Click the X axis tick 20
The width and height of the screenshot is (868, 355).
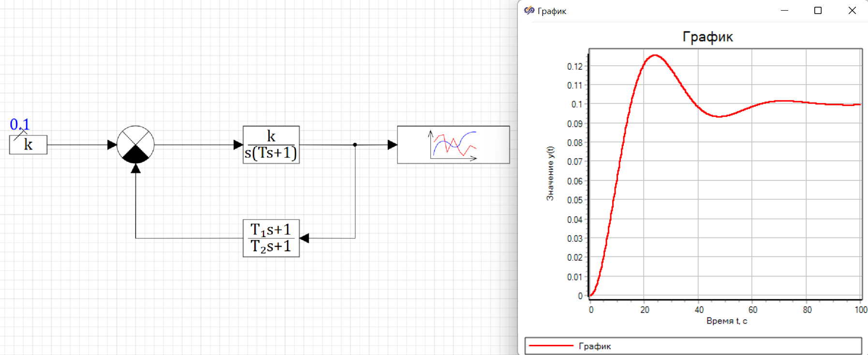[645, 310]
